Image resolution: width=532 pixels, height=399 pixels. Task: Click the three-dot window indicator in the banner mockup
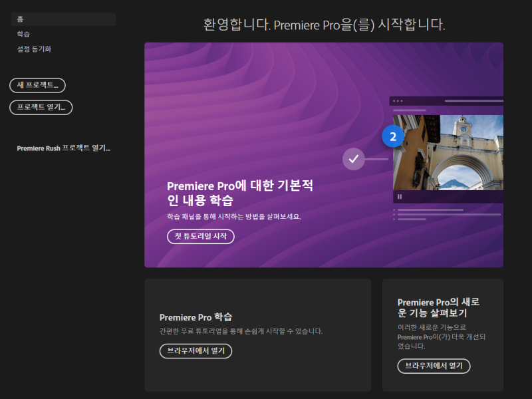pos(398,101)
